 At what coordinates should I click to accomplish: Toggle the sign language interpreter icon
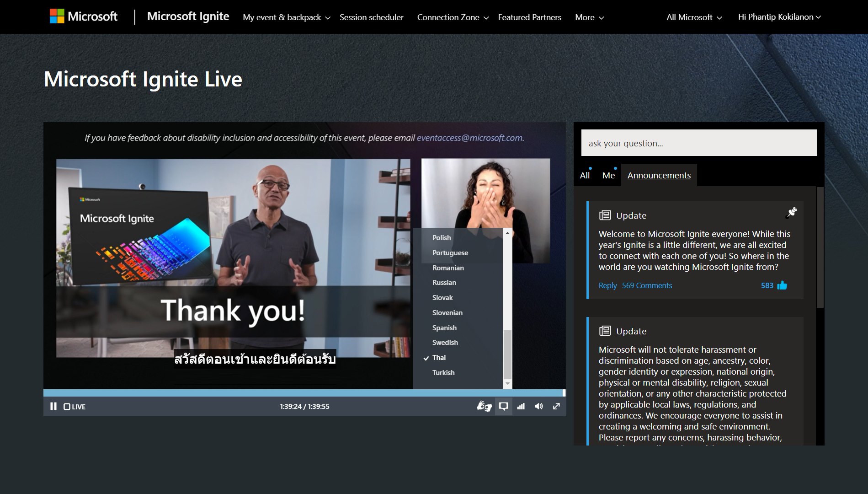(484, 406)
